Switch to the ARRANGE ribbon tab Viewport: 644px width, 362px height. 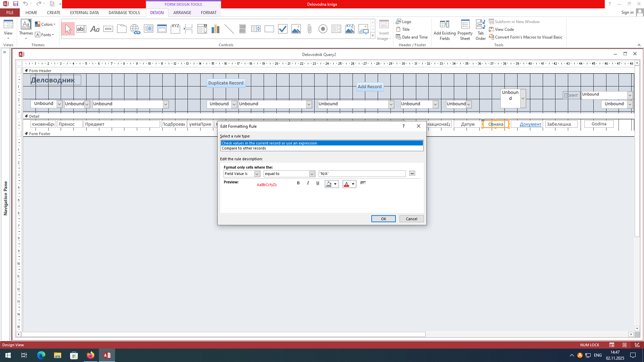click(182, 12)
